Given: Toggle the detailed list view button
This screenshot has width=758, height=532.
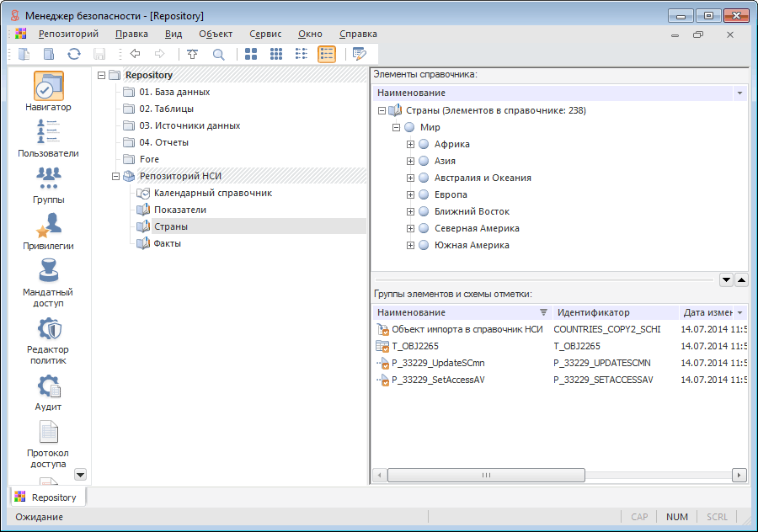Looking at the screenshot, I should coord(327,54).
